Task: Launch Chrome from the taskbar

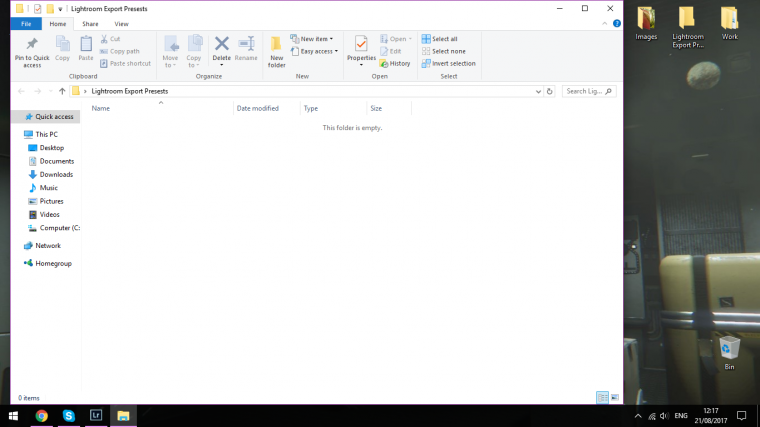Action: coord(42,416)
